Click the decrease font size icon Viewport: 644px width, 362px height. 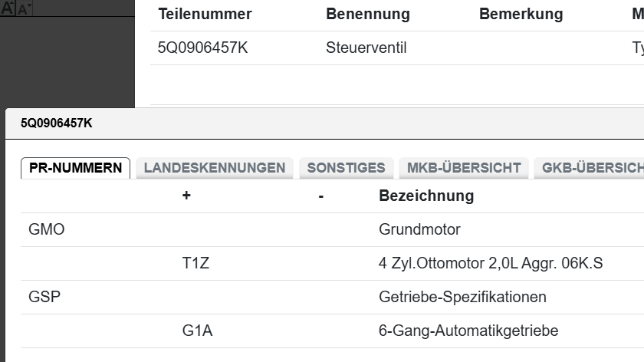coord(23,9)
